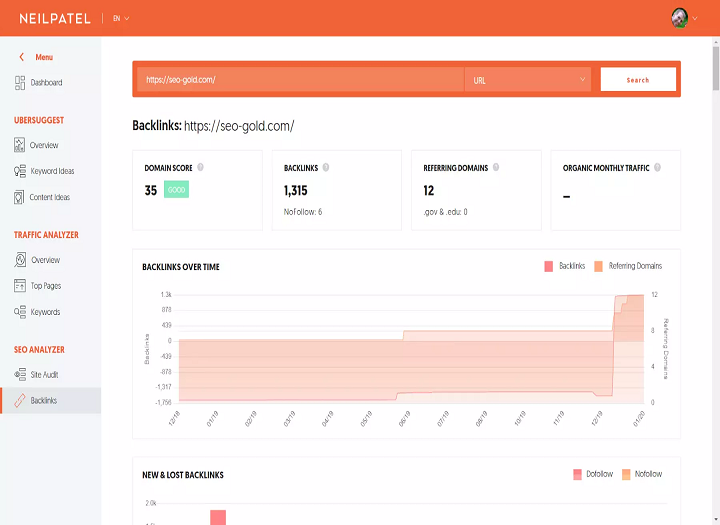Click the 01/20 chart axis label
Image resolution: width=720 pixels, height=525 pixels.
639,419
